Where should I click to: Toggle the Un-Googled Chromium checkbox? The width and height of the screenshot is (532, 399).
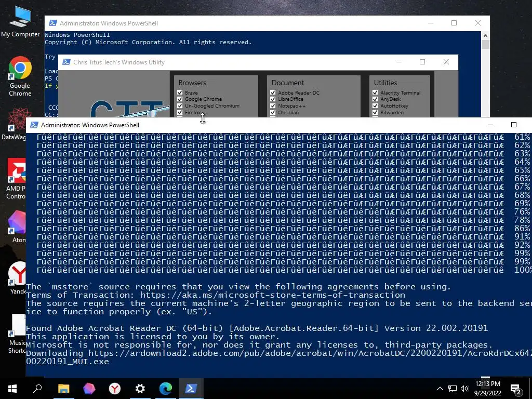point(180,106)
